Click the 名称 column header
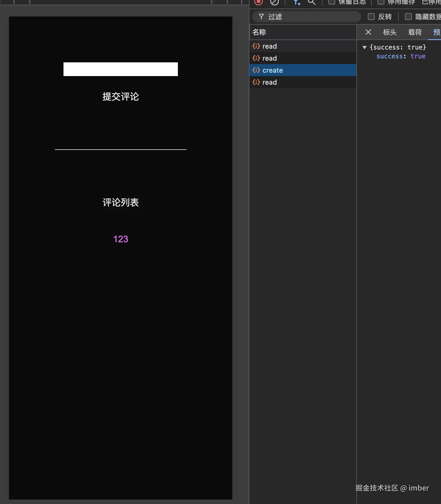Image resolution: width=441 pixels, height=504 pixels. click(303, 32)
